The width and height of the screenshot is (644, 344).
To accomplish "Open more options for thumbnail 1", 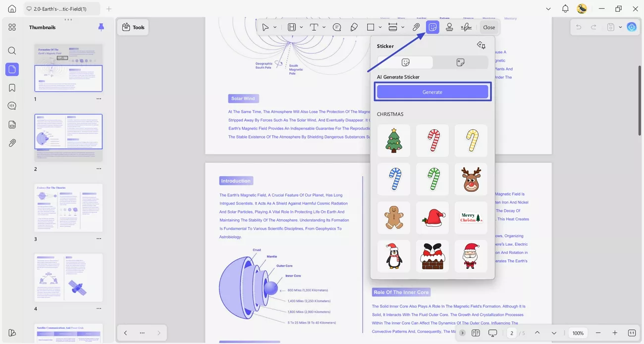I will (x=99, y=99).
